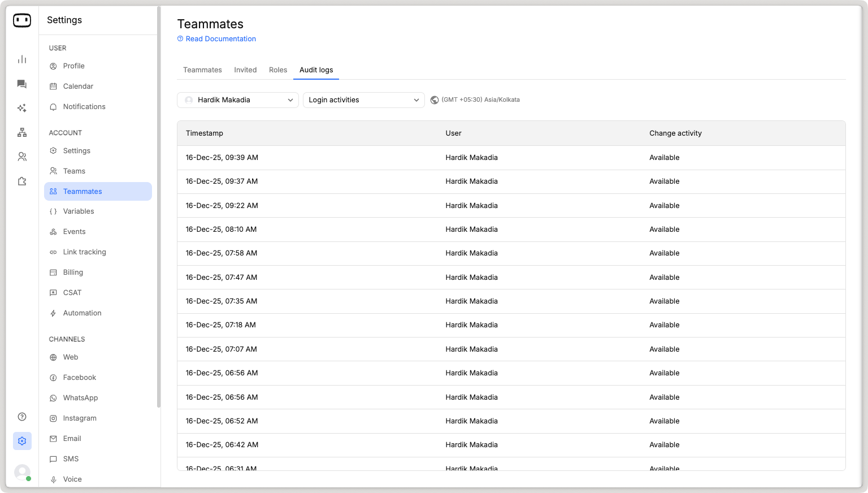This screenshot has width=868, height=493.
Task: Open the help question mark icon
Action: coord(22,417)
